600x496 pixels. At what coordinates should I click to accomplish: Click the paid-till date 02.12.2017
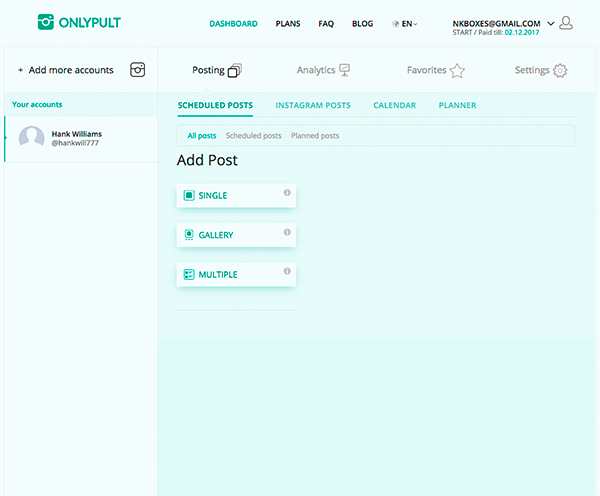(x=522, y=33)
